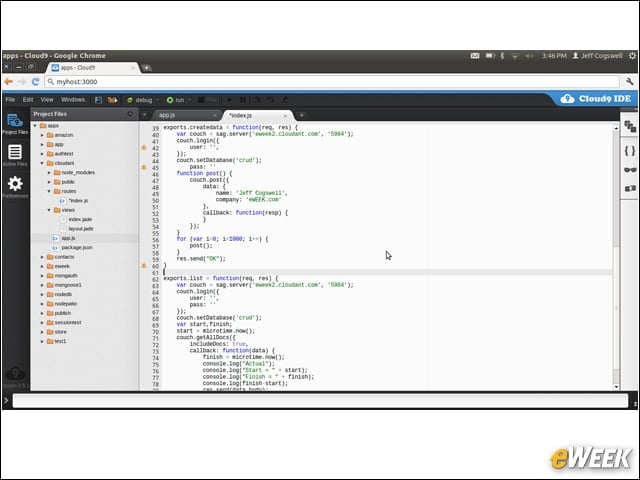This screenshot has height=480, width=640.
Task: Click the project files refresh gear icon
Action: click(x=130, y=114)
